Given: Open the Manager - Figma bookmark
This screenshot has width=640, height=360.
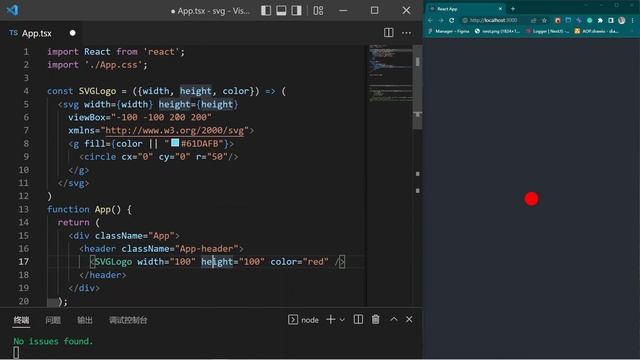Looking at the screenshot, I should click(449, 31).
